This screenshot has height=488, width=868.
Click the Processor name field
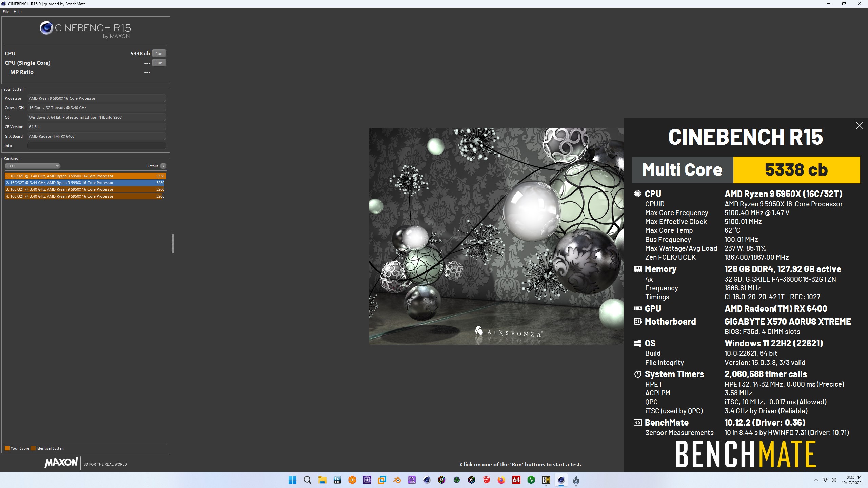pyautogui.click(x=97, y=98)
